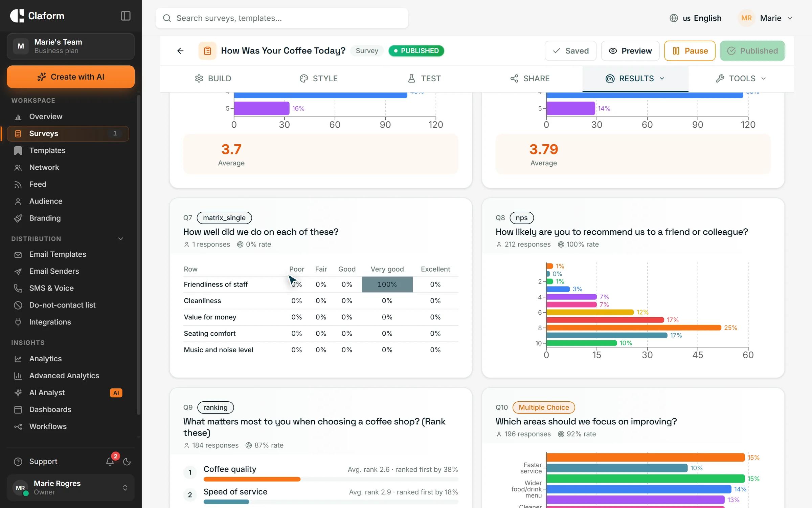Open Templates from the sidebar

click(68, 150)
